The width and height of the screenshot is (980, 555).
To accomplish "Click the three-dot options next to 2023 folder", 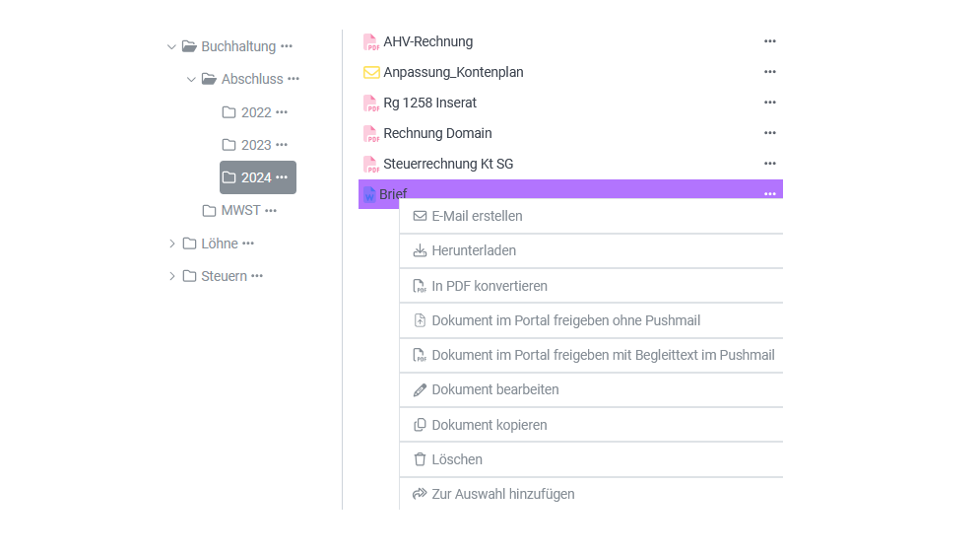I will tap(282, 145).
